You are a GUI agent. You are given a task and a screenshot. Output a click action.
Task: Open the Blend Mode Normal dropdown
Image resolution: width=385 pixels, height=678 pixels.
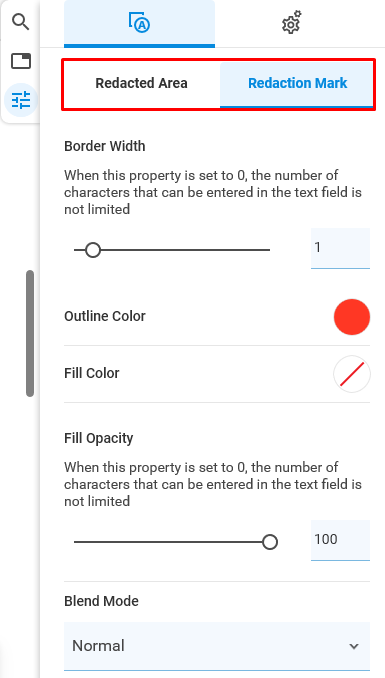[217, 646]
